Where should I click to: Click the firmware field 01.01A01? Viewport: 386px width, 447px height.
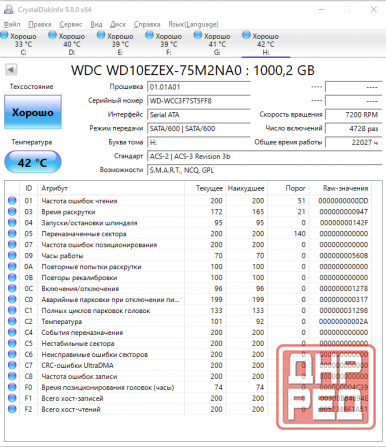click(199, 87)
